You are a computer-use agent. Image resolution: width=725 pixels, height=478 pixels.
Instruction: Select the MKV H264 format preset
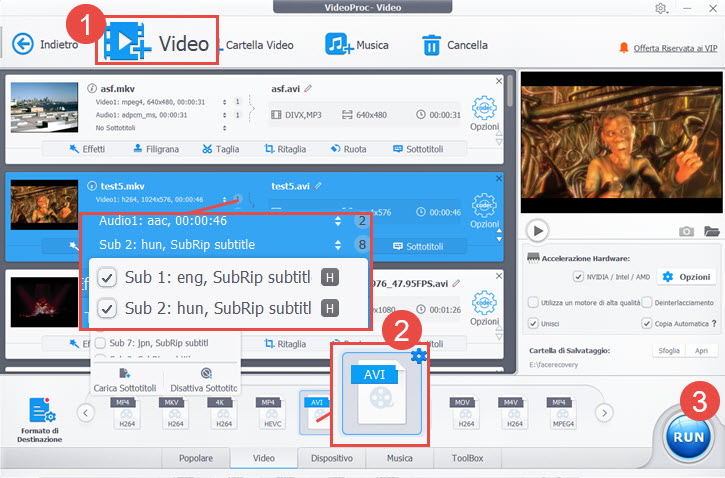(x=175, y=413)
